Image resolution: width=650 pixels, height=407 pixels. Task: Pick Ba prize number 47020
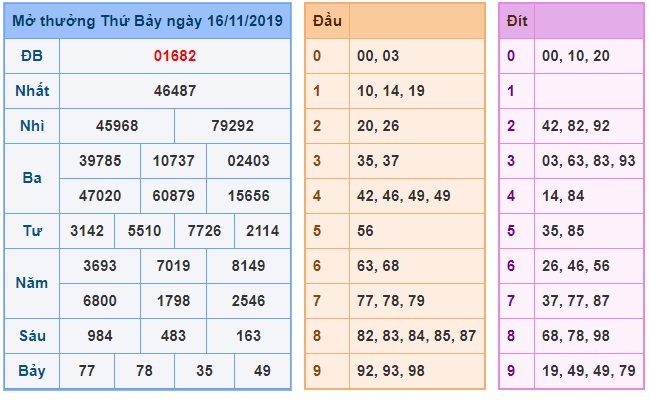coord(100,196)
